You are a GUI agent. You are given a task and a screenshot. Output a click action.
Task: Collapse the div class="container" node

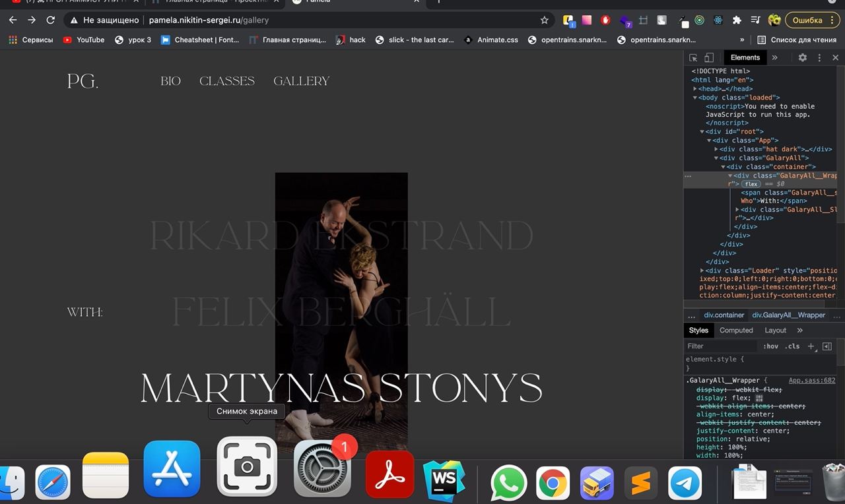724,167
